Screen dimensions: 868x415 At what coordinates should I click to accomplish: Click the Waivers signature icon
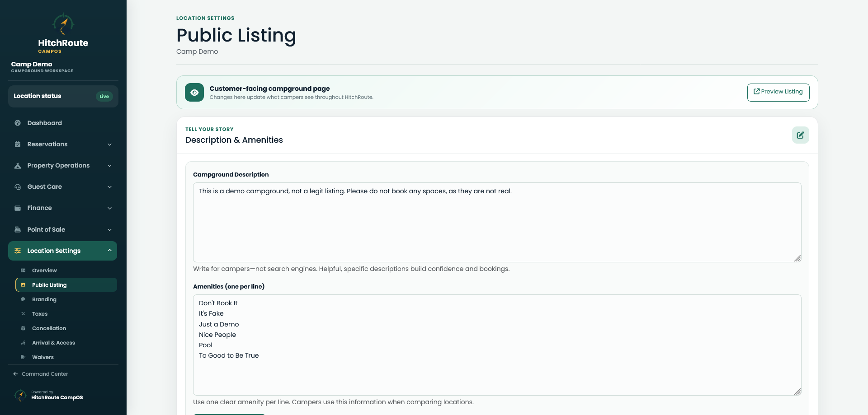(x=23, y=357)
